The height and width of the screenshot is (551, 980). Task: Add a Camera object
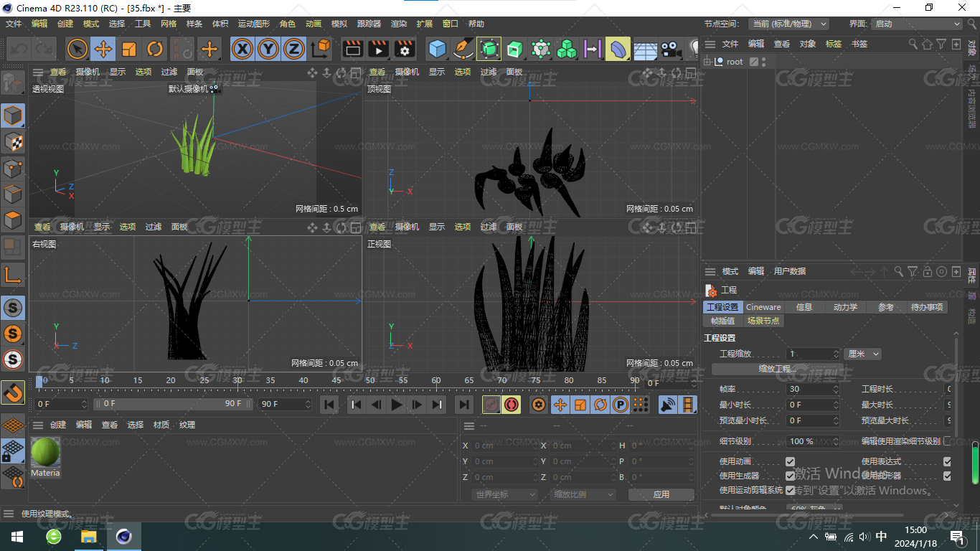coord(671,50)
